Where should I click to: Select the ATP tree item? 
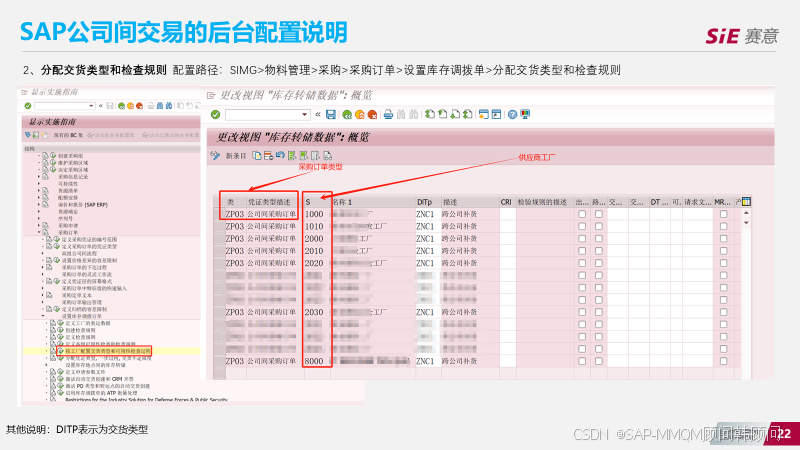[x=101, y=393]
